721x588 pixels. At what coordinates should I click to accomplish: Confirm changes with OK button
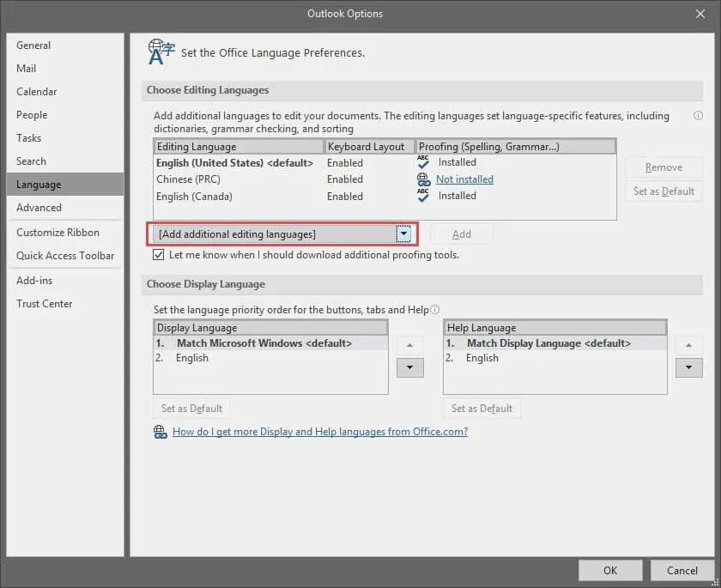(x=610, y=571)
